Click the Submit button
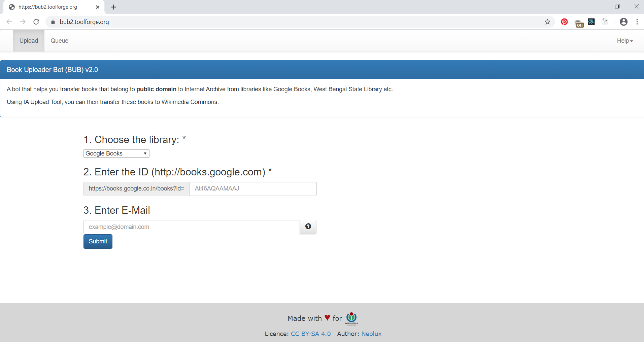The height and width of the screenshot is (342, 644). coord(98,241)
